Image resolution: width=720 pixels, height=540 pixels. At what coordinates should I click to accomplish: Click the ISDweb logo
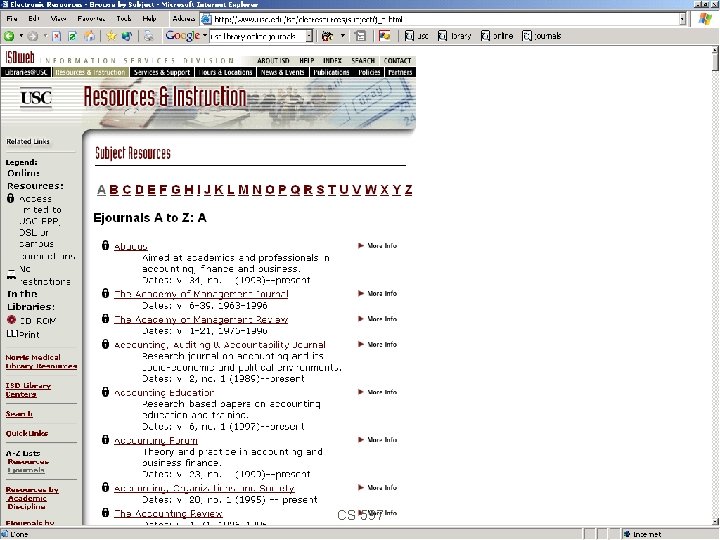pyautogui.click(x=20, y=57)
